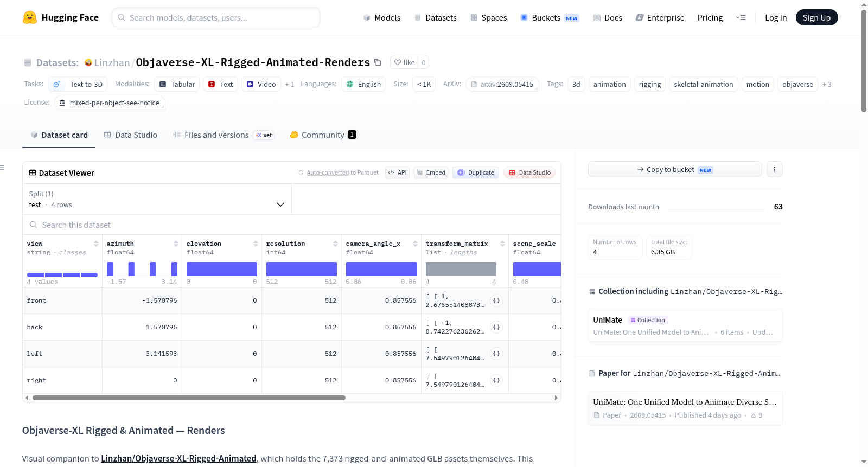Image resolution: width=868 pixels, height=467 pixels.
Task: Open the Linzhan/Objaverse-XL-Rigged-Animated link in description
Action: [x=178, y=458]
